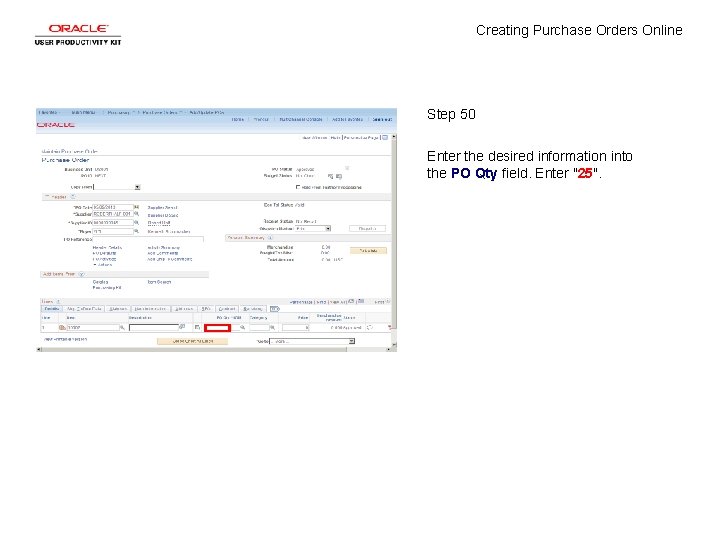Image resolution: width=720 pixels, height=540 pixels.
Task: Open the PO Defaults link
Action: coord(104,253)
